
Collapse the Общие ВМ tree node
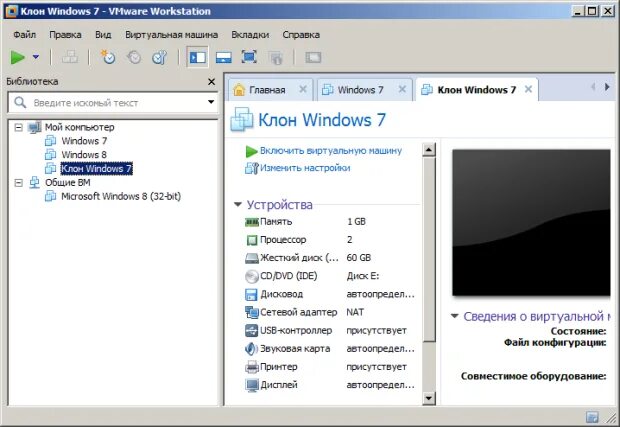[18, 183]
